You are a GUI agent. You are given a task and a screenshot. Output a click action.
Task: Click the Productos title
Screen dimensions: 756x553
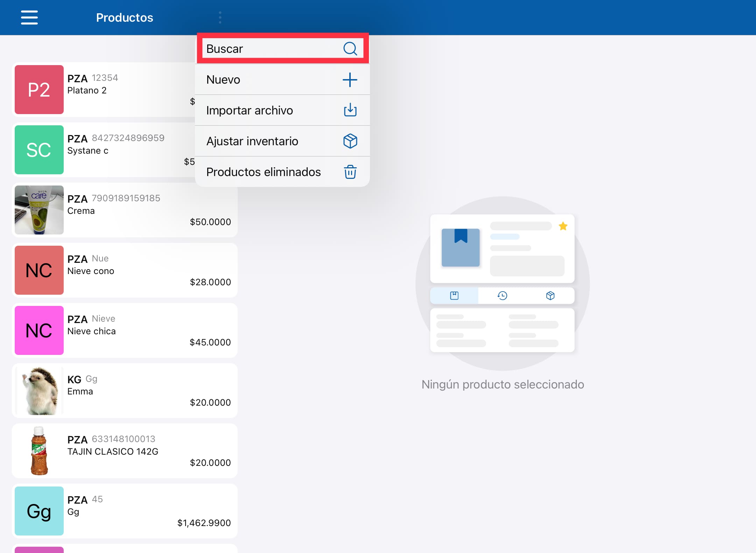tap(125, 17)
